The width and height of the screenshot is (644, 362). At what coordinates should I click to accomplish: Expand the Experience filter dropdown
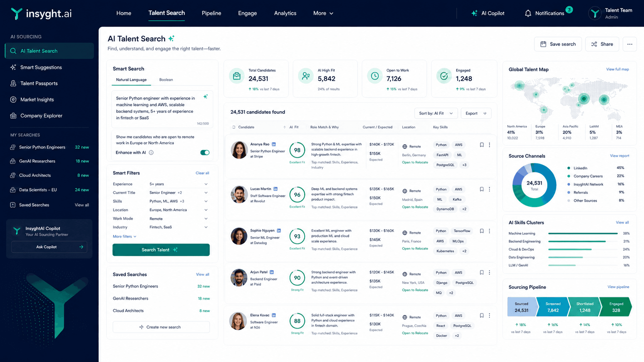pos(206,184)
